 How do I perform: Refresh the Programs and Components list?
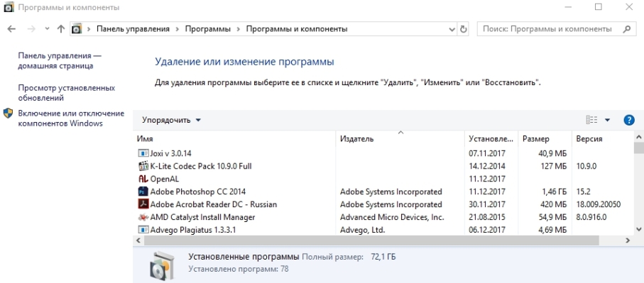pyautogui.click(x=464, y=29)
